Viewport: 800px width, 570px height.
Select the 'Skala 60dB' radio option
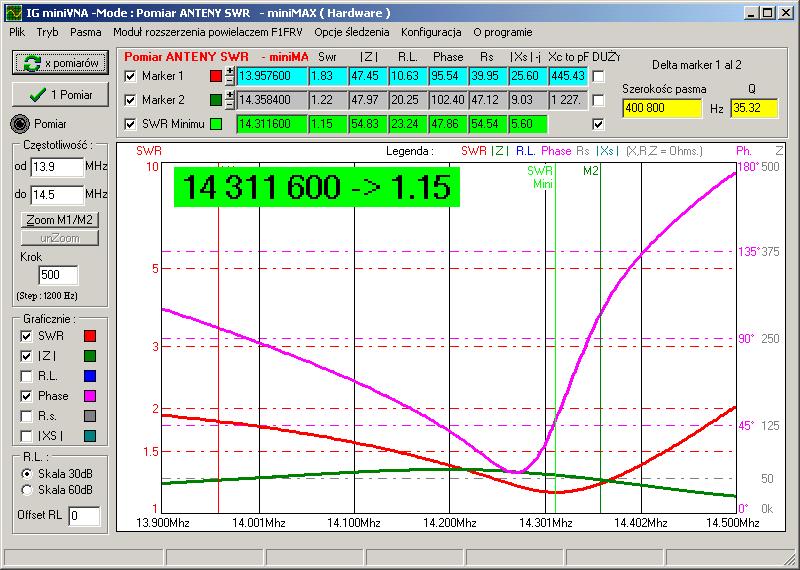[x=27, y=490]
